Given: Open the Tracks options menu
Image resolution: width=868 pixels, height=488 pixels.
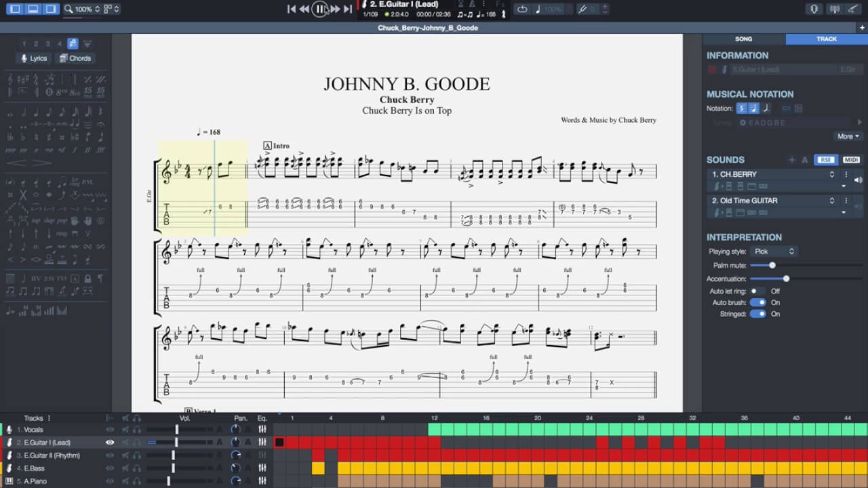Looking at the screenshot, I should 49,418.
